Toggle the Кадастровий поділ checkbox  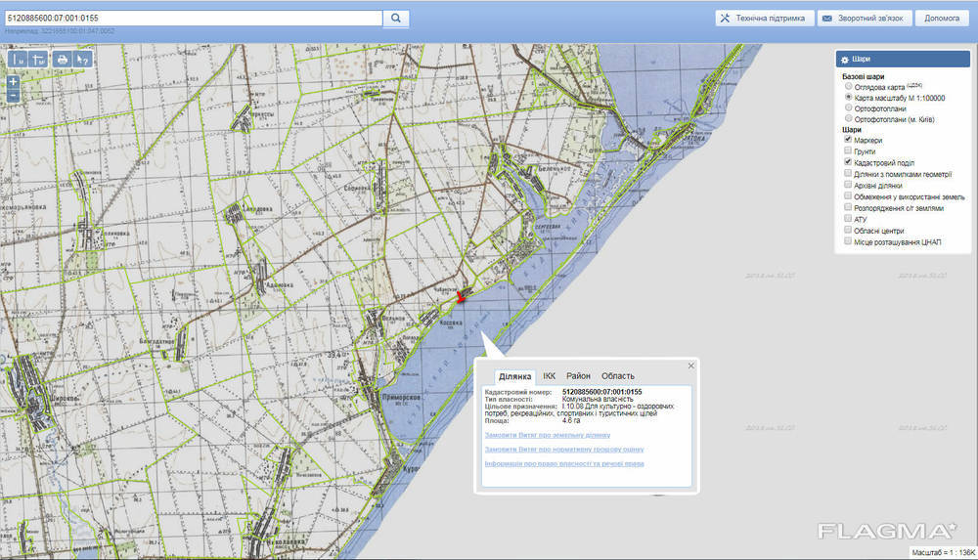pos(847,162)
